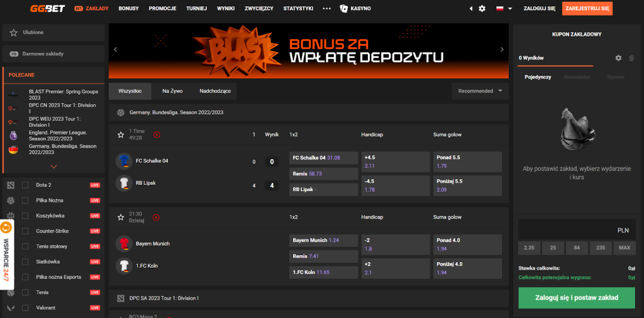
Task: Open settings gear in top navigation
Action: (482, 9)
